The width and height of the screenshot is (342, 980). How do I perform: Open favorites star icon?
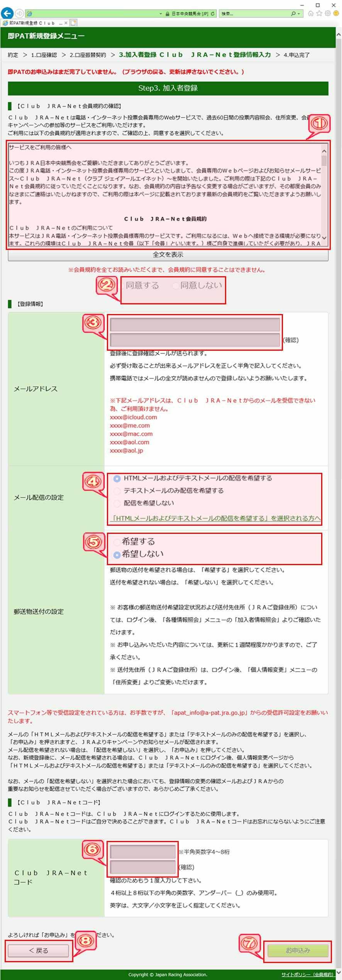point(319,14)
